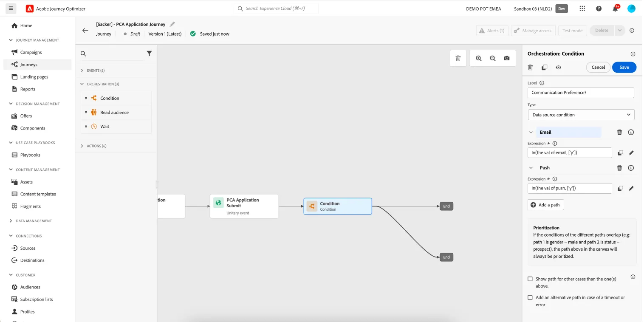
Task: Click the Label field Communication Preference?
Action: 581,93
